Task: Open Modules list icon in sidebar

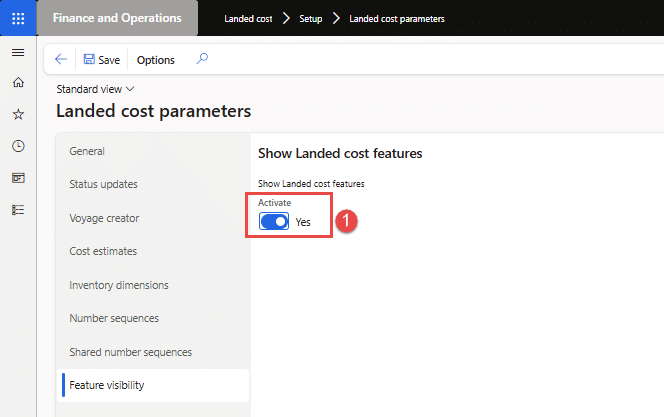Action: 18,210
